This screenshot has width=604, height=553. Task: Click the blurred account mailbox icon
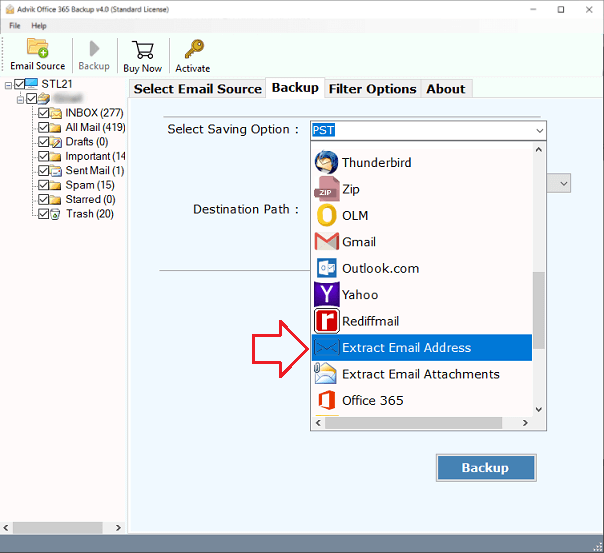pyautogui.click(x=44, y=99)
